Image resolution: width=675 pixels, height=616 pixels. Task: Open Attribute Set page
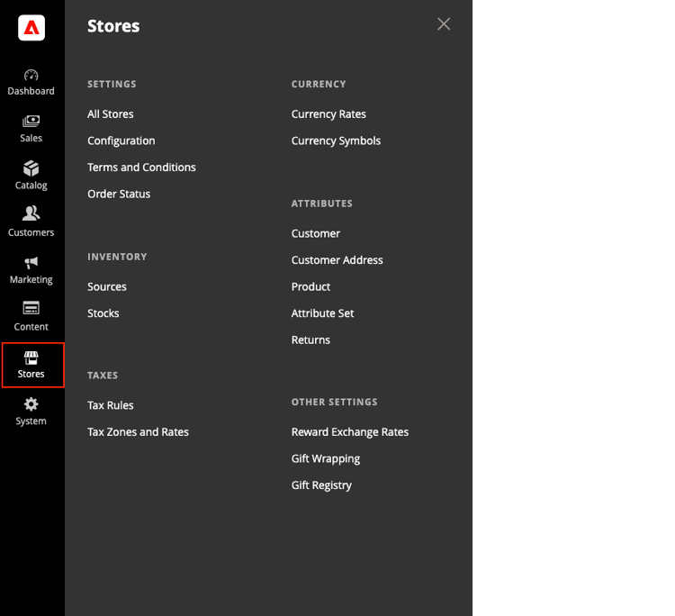click(323, 313)
